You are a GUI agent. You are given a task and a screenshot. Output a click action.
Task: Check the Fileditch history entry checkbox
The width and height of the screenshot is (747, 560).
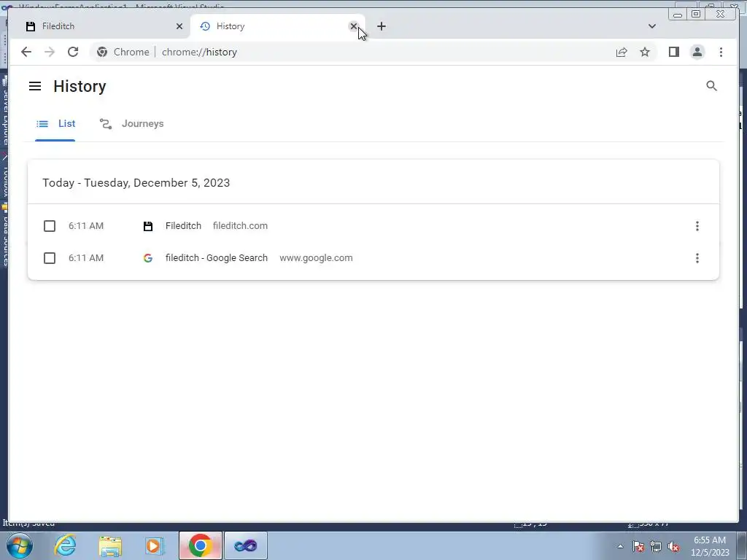click(x=50, y=226)
